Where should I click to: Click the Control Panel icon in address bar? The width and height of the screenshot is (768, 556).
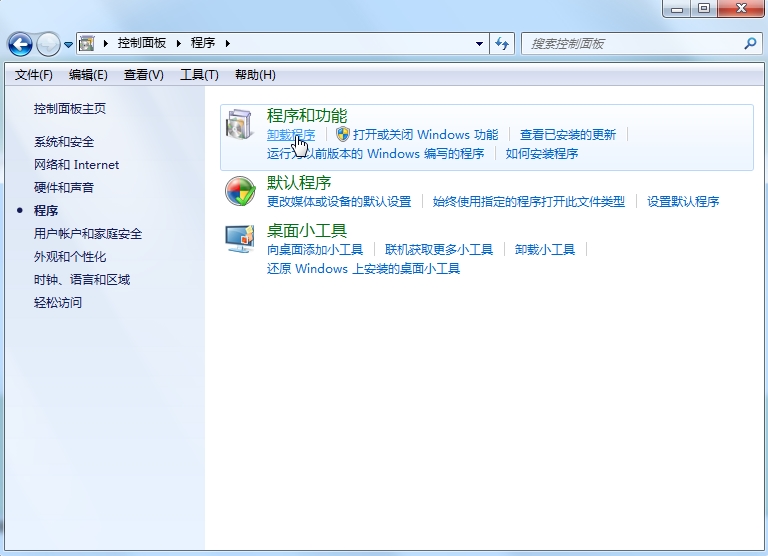click(87, 44)
